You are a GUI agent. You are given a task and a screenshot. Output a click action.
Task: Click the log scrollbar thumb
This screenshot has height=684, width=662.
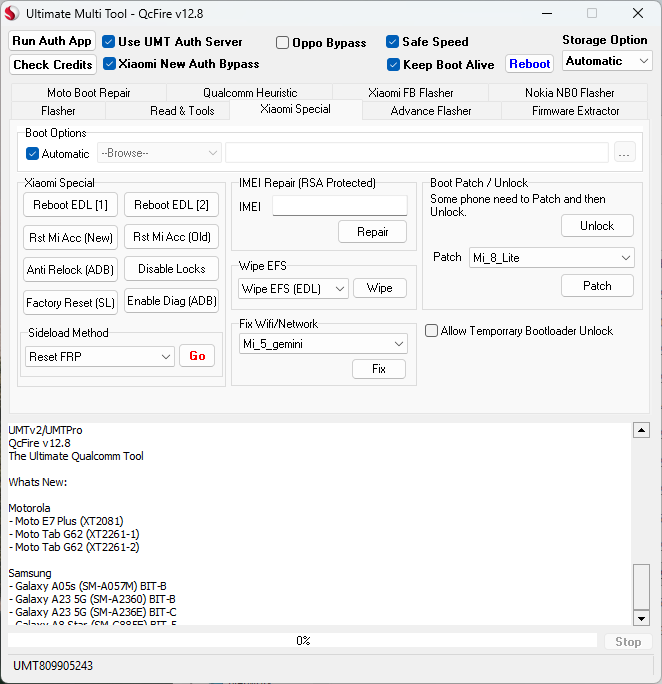pos(641,587)
